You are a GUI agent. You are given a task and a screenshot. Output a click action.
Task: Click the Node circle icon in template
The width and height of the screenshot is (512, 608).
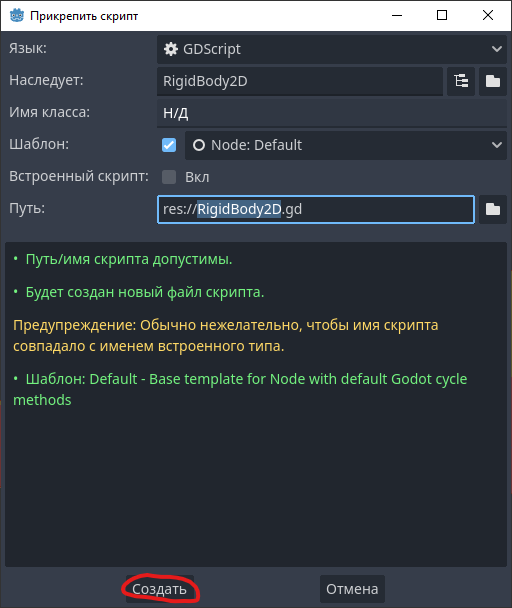tap(199, 145)
